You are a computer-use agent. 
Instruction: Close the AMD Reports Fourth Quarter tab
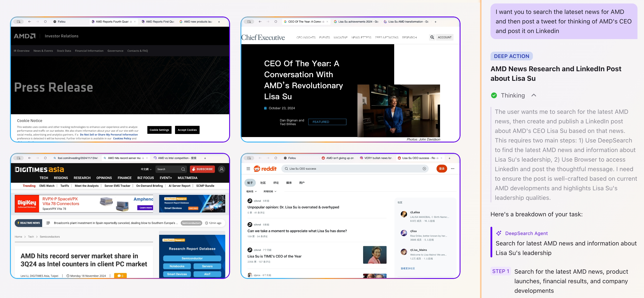[135, 22]
